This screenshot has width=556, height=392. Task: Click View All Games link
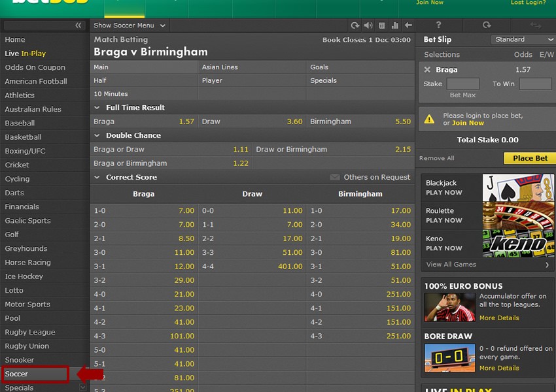(x=451, y=265)
